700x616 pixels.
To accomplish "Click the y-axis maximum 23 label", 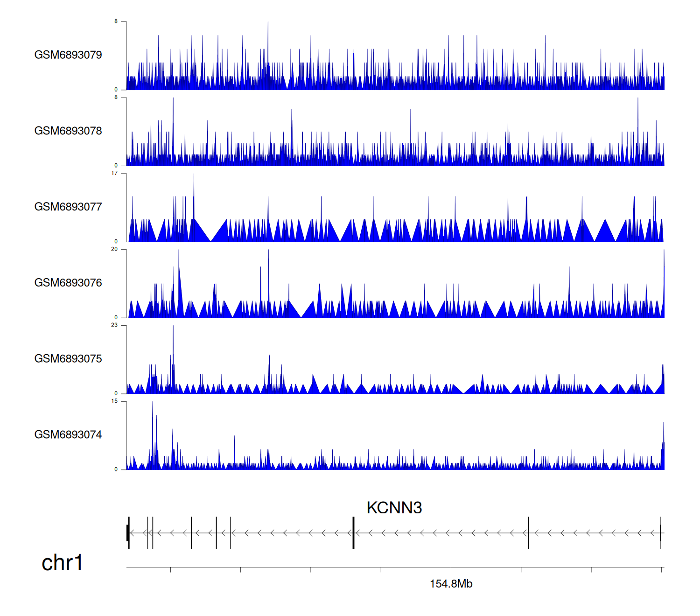I will click(114, 325).
